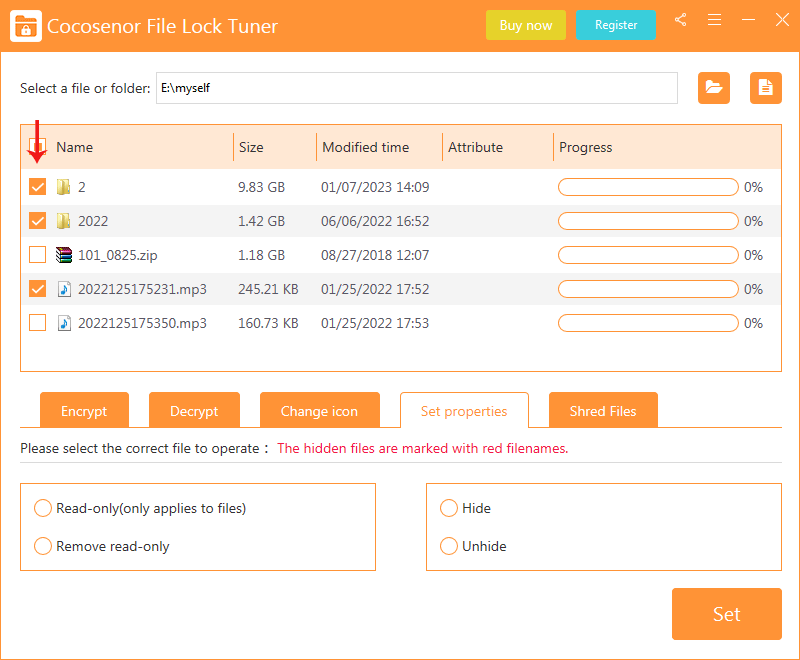
Task: Click the Cocosenor File Lock Tuner logo icon
Action: tap(26, 26)
